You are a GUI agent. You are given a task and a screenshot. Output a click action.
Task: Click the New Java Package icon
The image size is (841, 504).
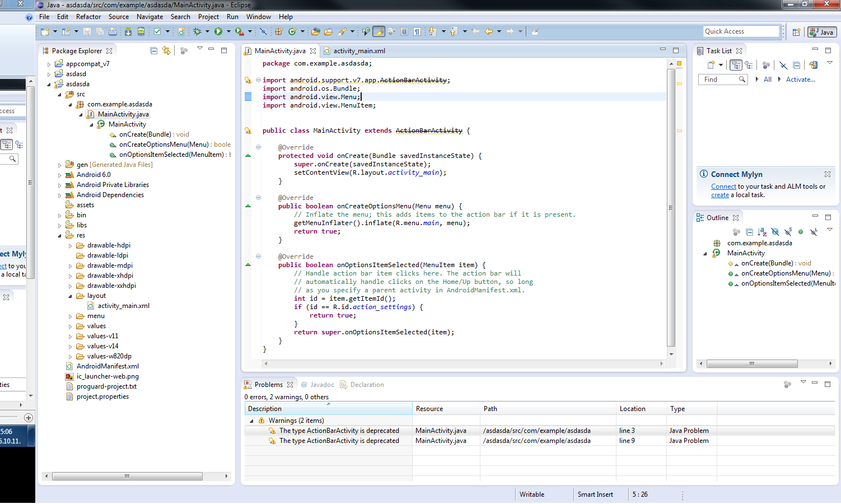[x=278, y=31]
